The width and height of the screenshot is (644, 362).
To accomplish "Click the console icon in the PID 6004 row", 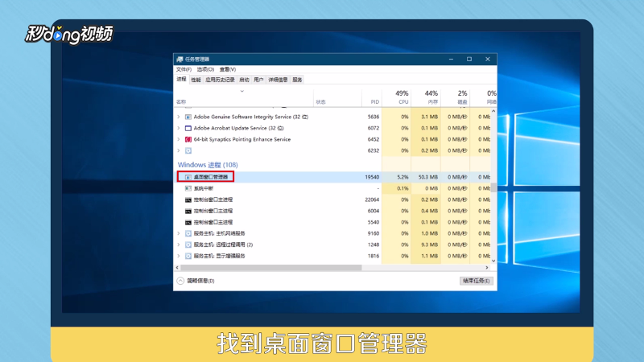I will [x=188, y=211].
